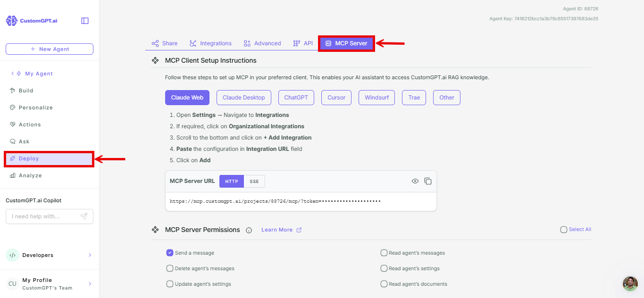Image resolution: width=644 pixels, height=298 pixels.
Task: Click the Share tab icon
Action: [155, 43]
